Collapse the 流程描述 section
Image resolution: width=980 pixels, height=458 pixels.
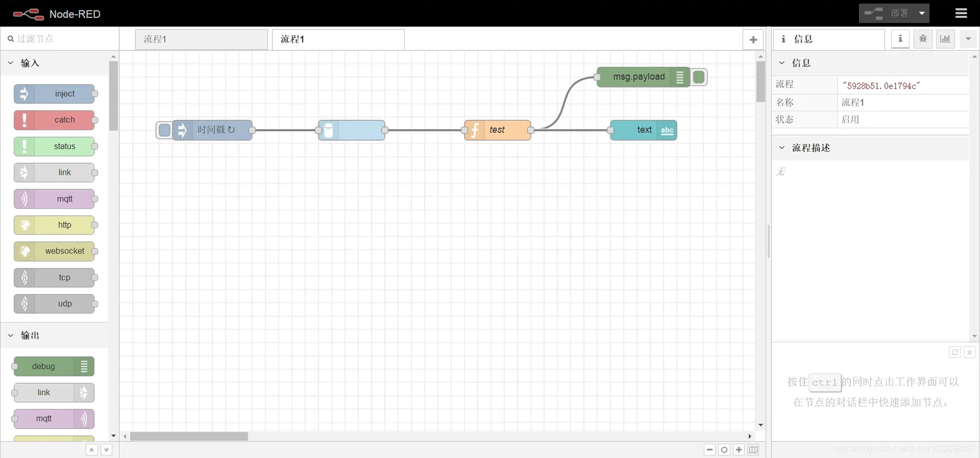pos(782,148)
